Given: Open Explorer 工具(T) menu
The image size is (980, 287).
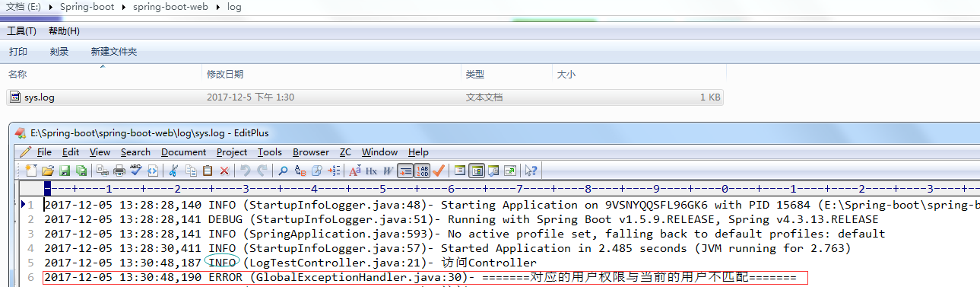Looking at the screenshot, I should pyautogui.click(x=21, y=31).
